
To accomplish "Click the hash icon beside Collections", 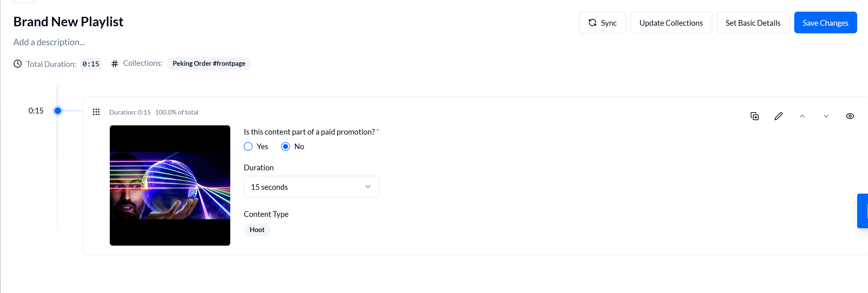I will click(114, 63).
